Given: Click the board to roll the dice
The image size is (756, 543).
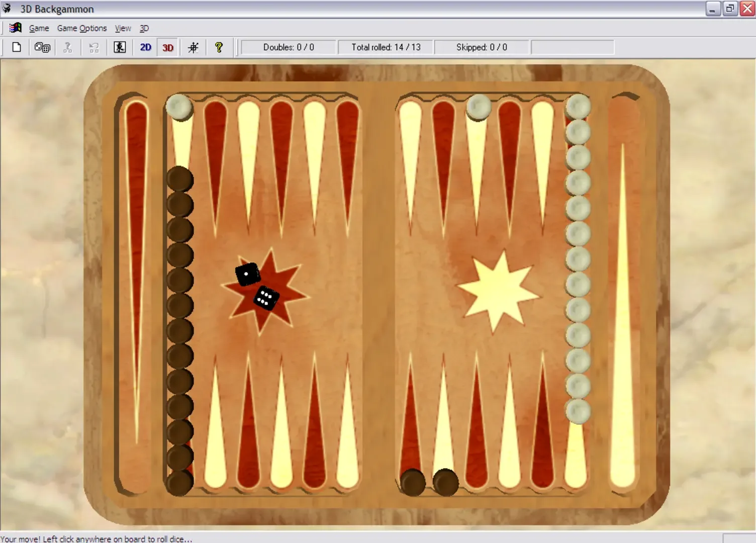Looking at the screenshot, I should pos(377,292).
